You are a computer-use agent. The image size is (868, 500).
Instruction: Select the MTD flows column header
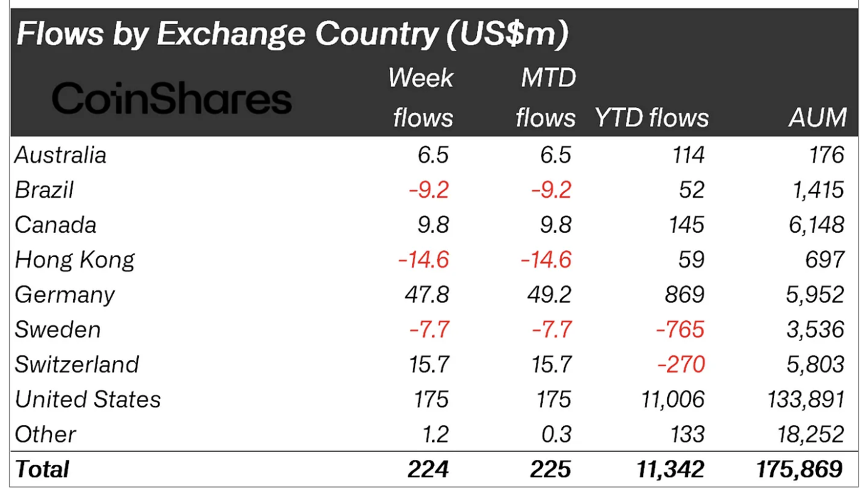point(545,98)
